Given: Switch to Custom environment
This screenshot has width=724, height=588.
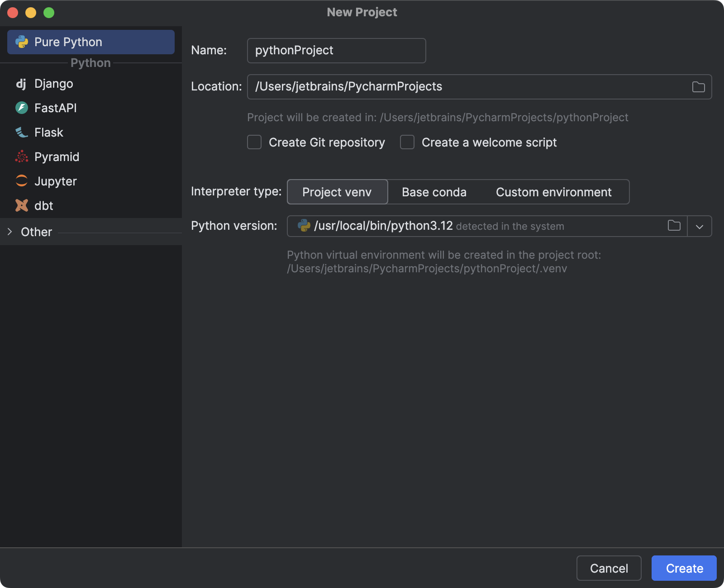Looking at the screenshot, I should click(x=553, y=192).
